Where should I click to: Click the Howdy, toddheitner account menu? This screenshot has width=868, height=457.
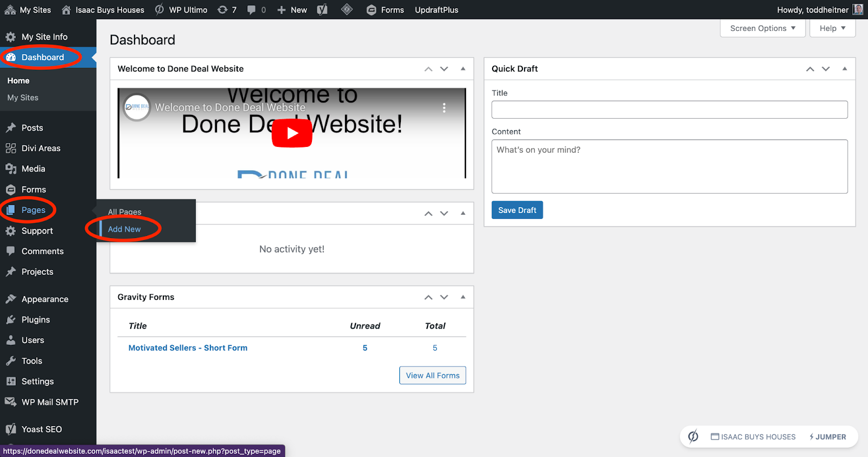pyautogui.click(x=812, y=10)
